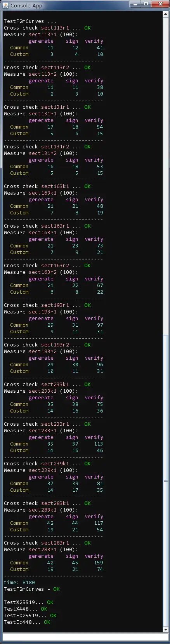Click the 'TestEd25519... OK' line
The image size is (170, 644).
[x=30, y=616]
